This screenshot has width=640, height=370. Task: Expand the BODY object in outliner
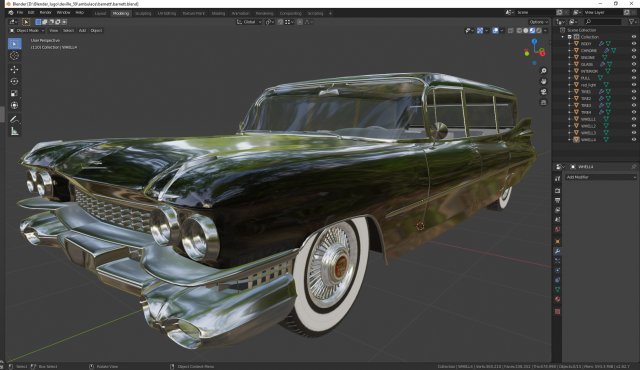click(x=570, y=44)
